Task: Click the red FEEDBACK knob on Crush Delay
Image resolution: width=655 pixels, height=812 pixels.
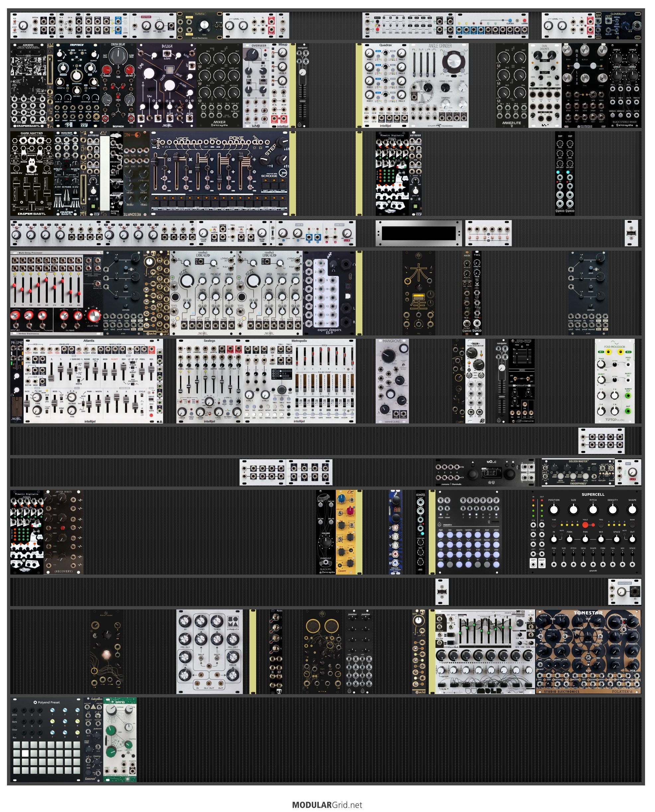Action: [x=107, y=69]
